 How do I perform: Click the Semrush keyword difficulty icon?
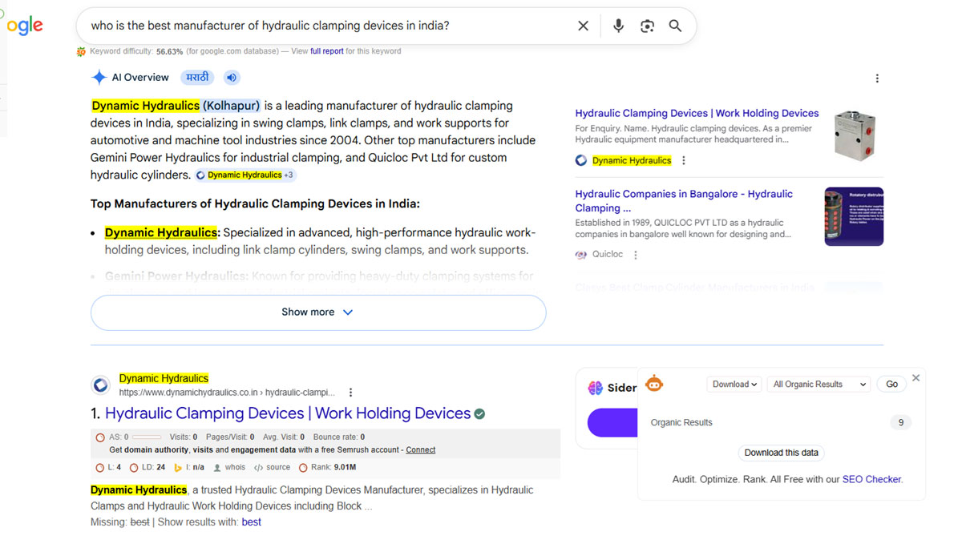[x=81, y=51]
